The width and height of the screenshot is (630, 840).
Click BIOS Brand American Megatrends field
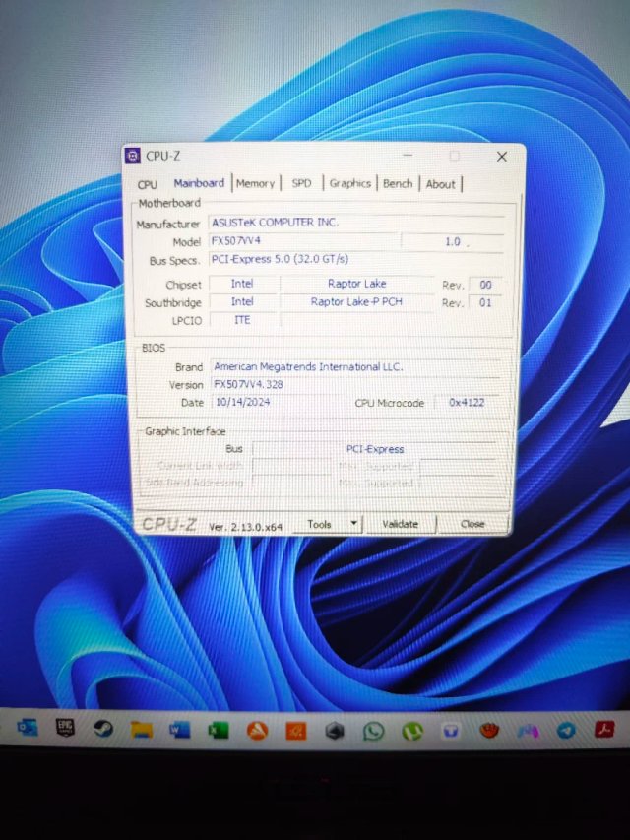click(355, 367)
